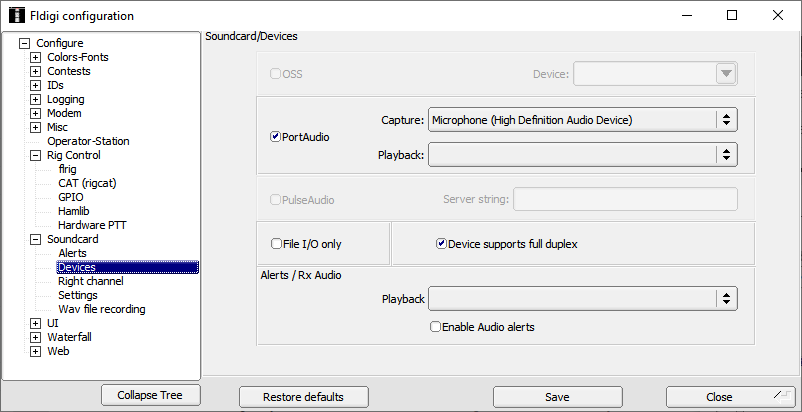Screen dimensions: 802x412
Task: Check Enable Audio alerts box
Action: 435,326
